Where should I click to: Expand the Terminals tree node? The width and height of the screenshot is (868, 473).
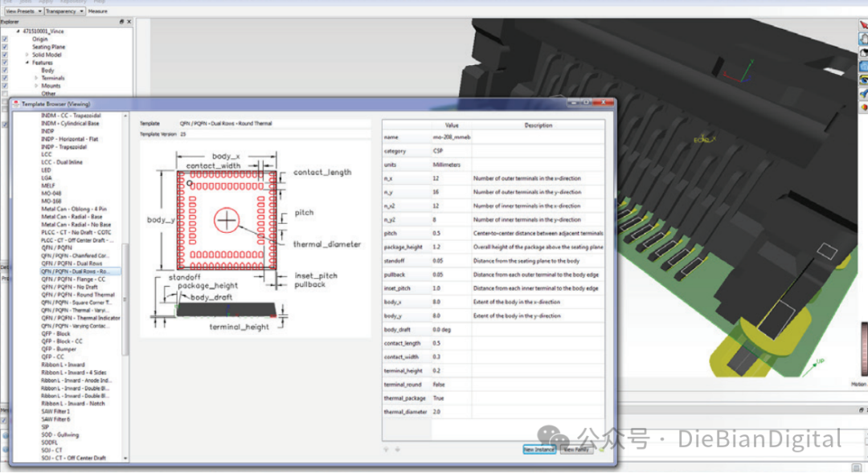click(36, 78)
